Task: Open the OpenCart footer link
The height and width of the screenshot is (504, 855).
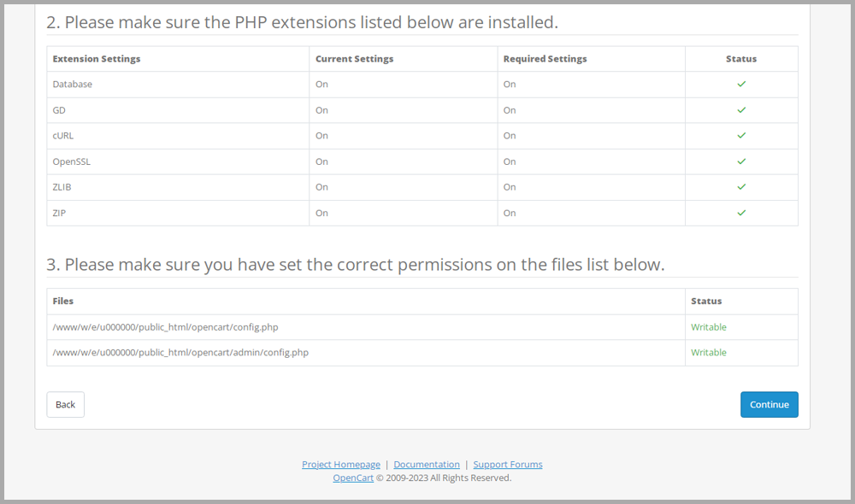Action: 353,478
